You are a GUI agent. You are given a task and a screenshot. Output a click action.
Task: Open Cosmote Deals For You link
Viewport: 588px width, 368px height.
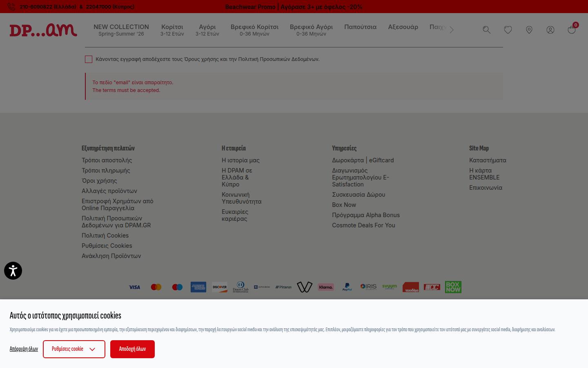tap(363, 225)
